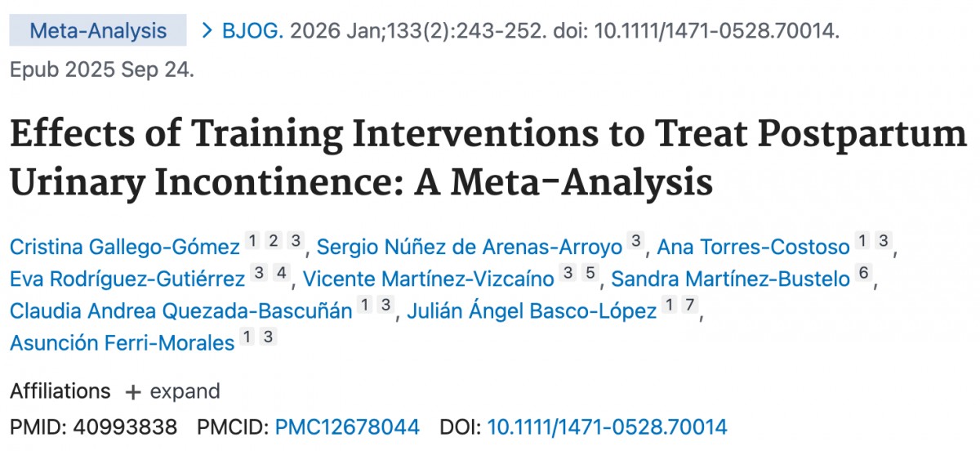This screenshot has height=451, width=980.
Task: Click affiliation superscript 5 after Martínez-Vizcaíno
Action: click(590, 275)
